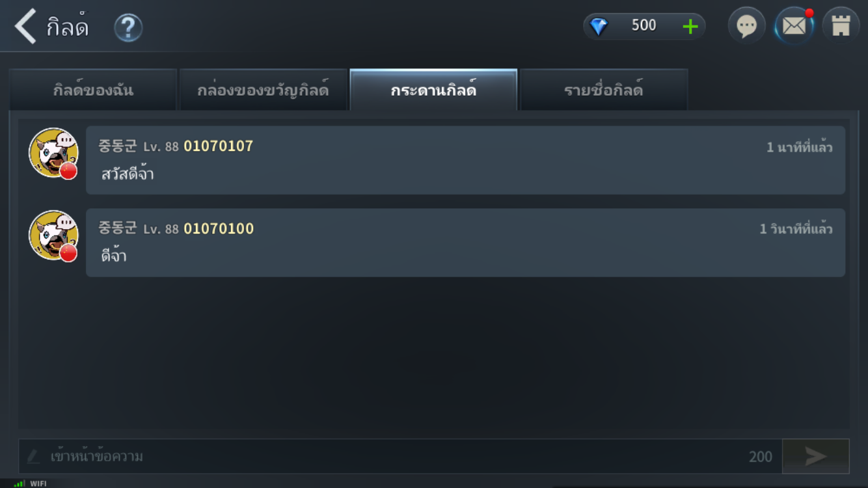Tap the pencil icon in message box
The width and height of the screenshot is (868, 488).
[33, 457]
